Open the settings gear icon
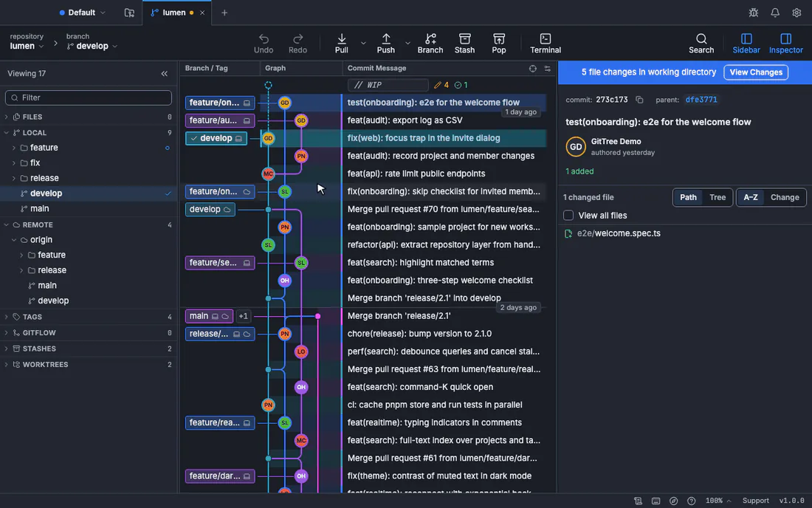 pyautogui.click(x=796, y=13)
